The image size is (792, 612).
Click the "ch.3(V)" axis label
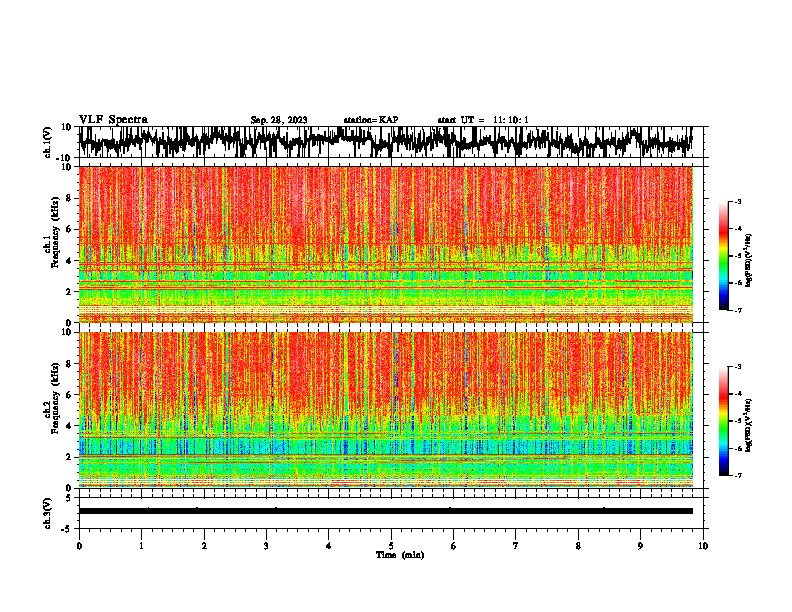pos(48,513)
